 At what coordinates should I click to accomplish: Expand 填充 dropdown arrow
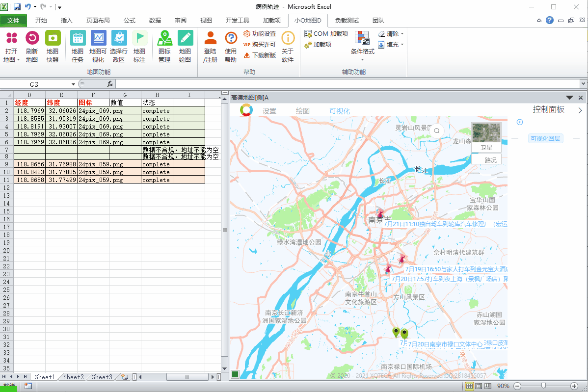402,45
